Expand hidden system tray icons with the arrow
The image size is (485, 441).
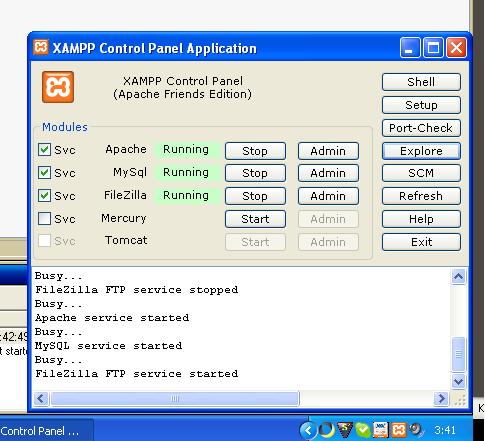[x=307, y=431]
